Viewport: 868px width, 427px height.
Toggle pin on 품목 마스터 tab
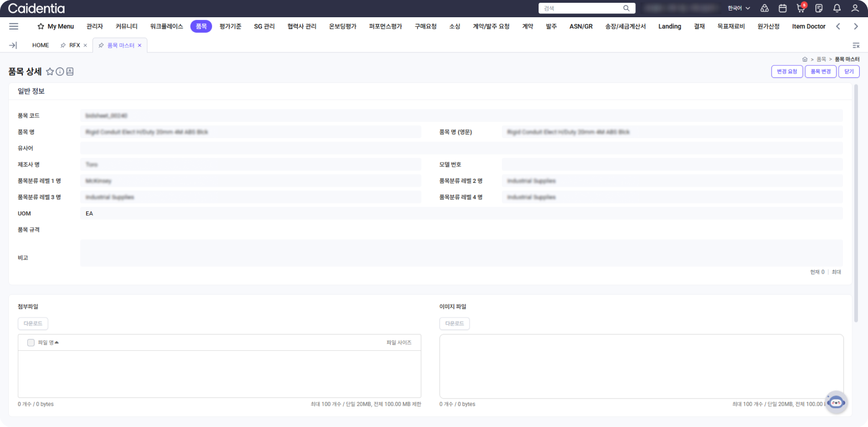coord(101,46)
